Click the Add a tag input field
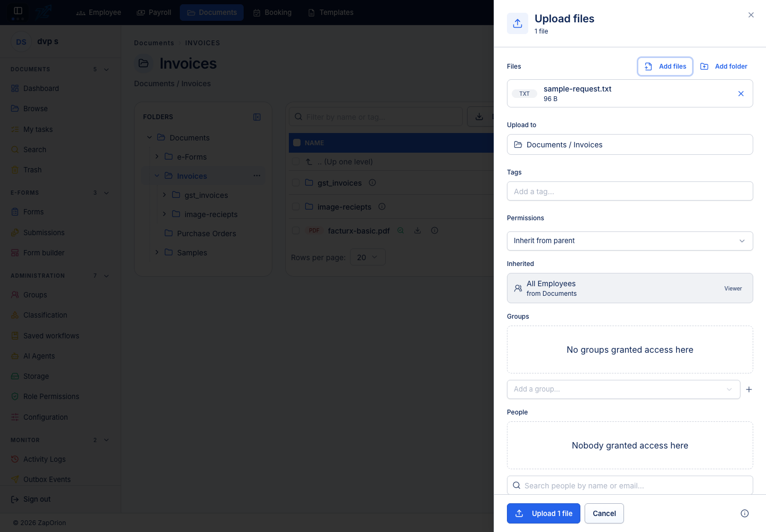Screen dimensions: 766x532 coord(630,192)
